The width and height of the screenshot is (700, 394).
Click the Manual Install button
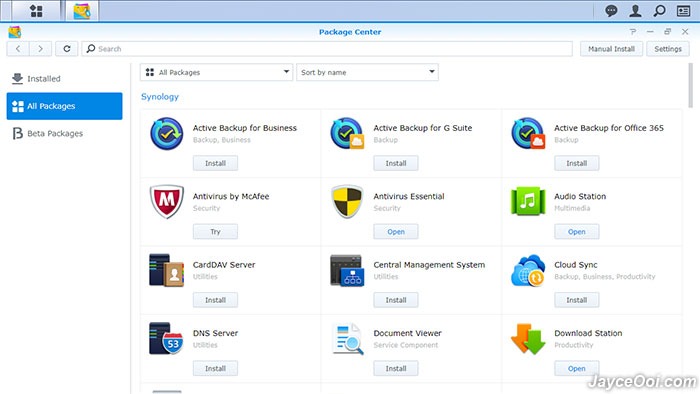point(611,49)
